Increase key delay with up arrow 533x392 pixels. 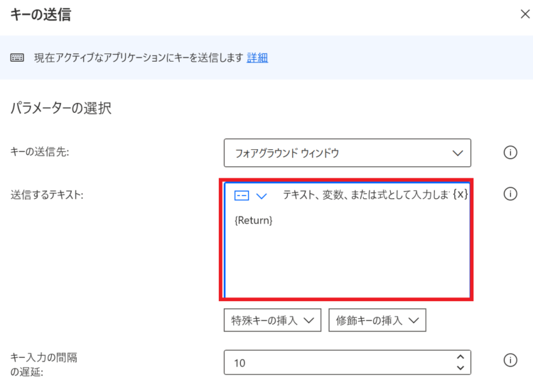(461, 357)
